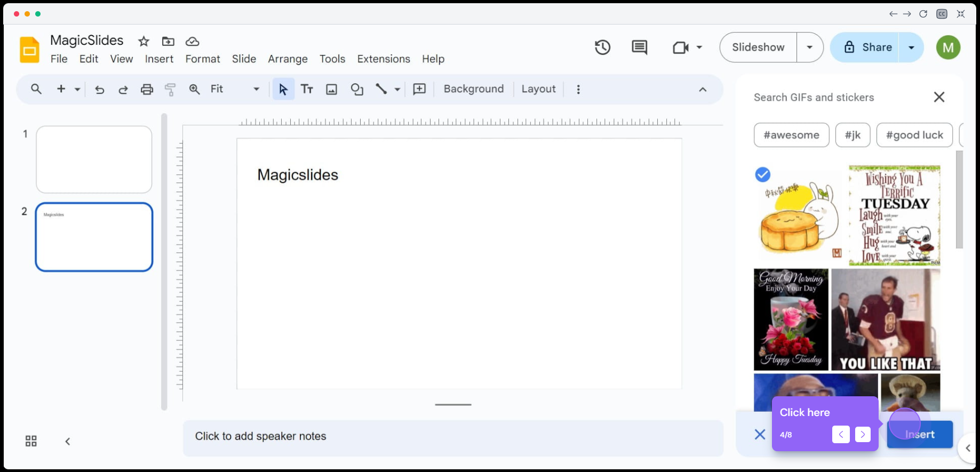Close the GIF search panel
This screenshot has height=472, width=980.
[939, 97]
